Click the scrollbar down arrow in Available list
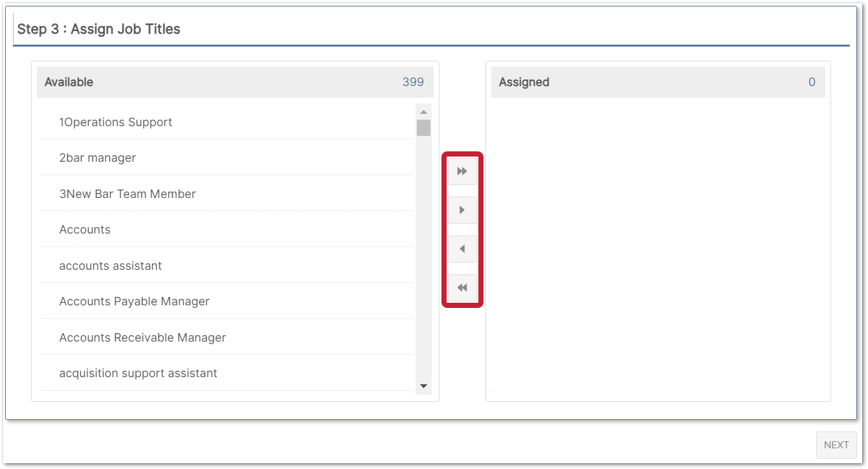Screen dimensions: 868x469 click(423, 386)
